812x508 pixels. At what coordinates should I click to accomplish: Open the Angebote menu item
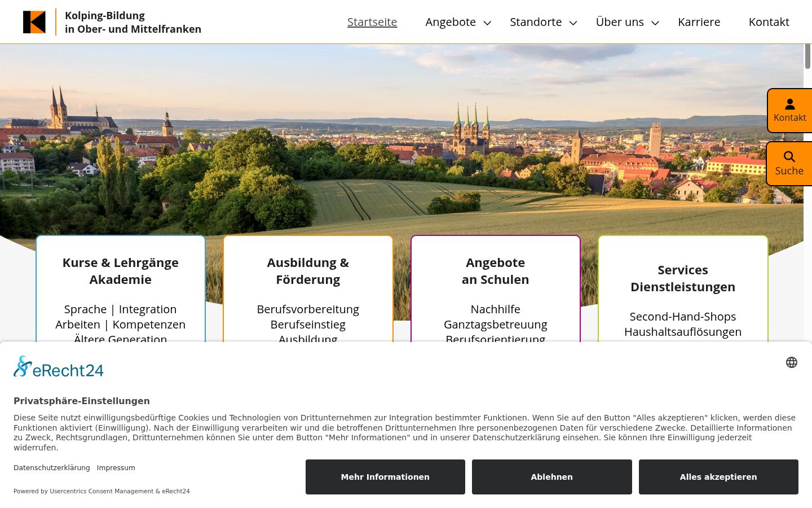point(451,22)
